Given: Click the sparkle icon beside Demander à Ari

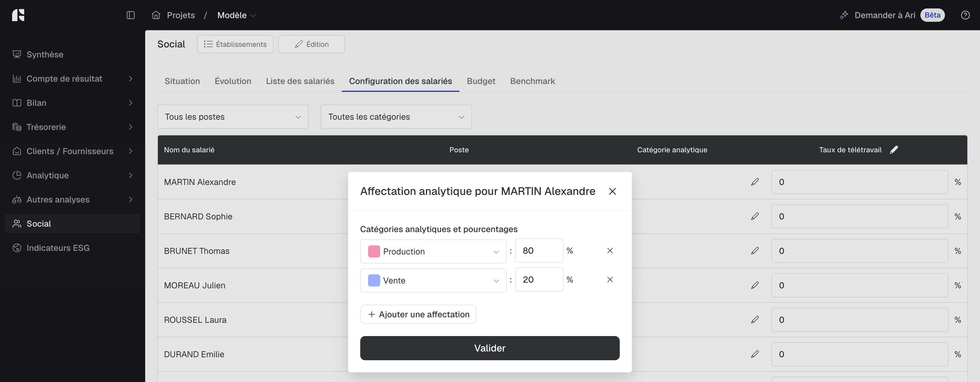Looking at the screenshot, I should pos(844,15).
